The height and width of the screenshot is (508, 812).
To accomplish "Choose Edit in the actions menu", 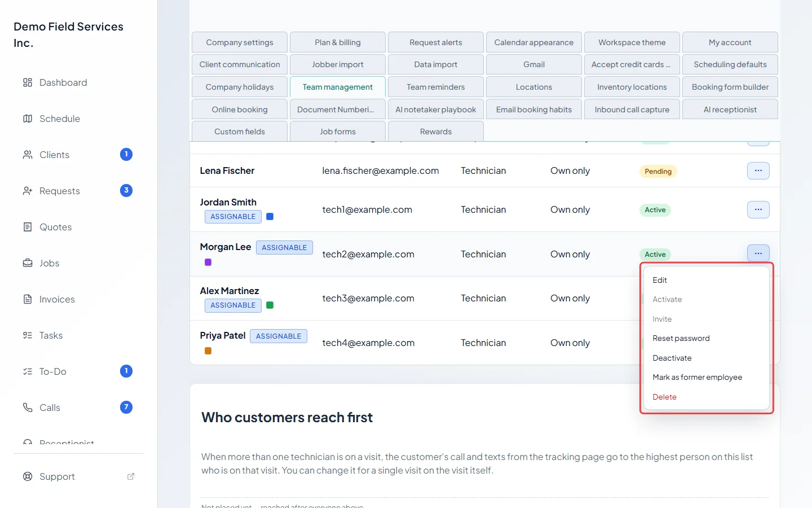I will tap(706, 280).
